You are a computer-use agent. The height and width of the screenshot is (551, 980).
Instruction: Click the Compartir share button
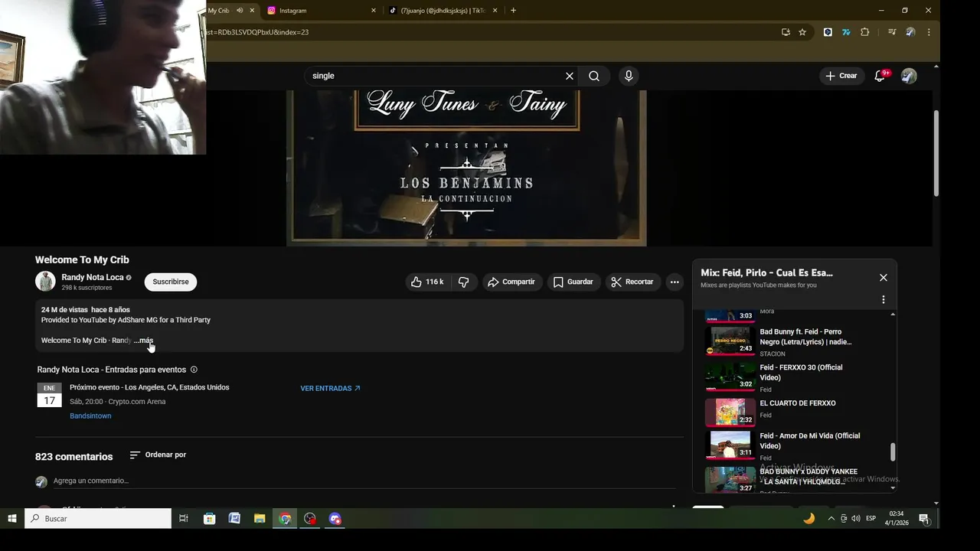tap(511, 282)
